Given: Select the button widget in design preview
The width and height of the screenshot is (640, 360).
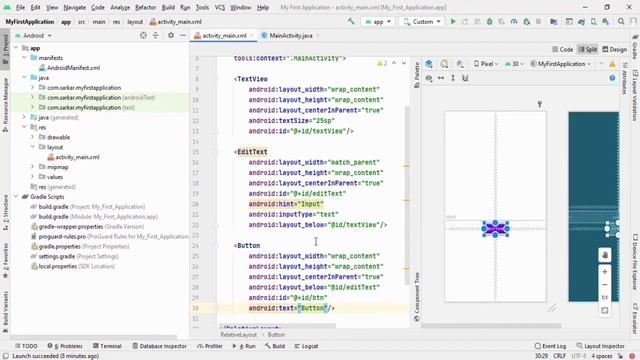Looking at the screenshot, I should tap(496, 229).
